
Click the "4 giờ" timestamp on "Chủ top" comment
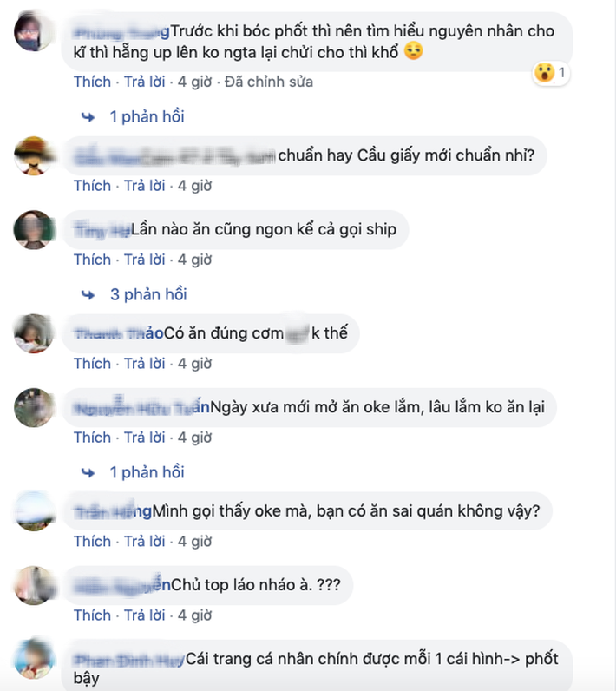tap(194, 615)
